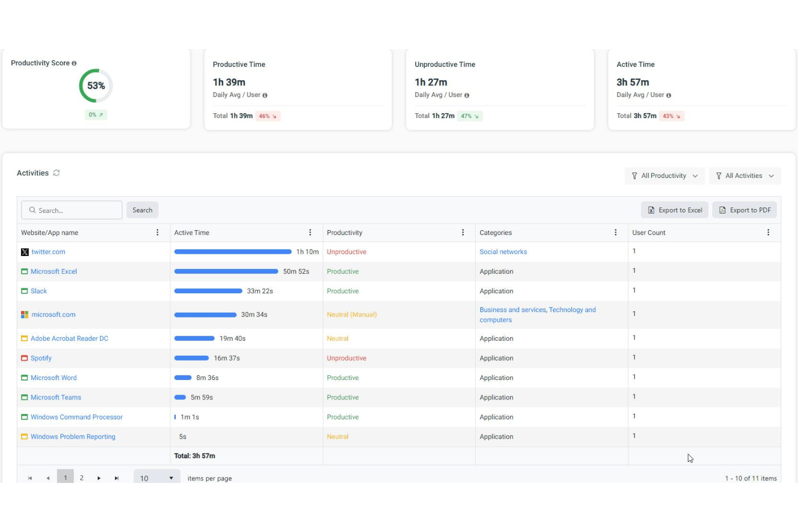Focus the activities search field
The height and width of the screenshot is (532, 798).
pos(72,210)
